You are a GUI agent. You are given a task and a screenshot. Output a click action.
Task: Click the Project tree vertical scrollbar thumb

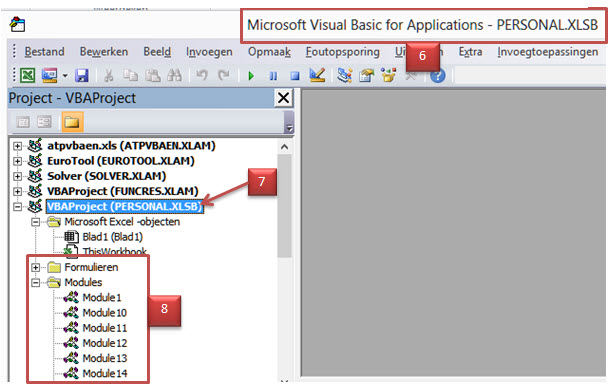pyautogui.click(x=284, y=206)
